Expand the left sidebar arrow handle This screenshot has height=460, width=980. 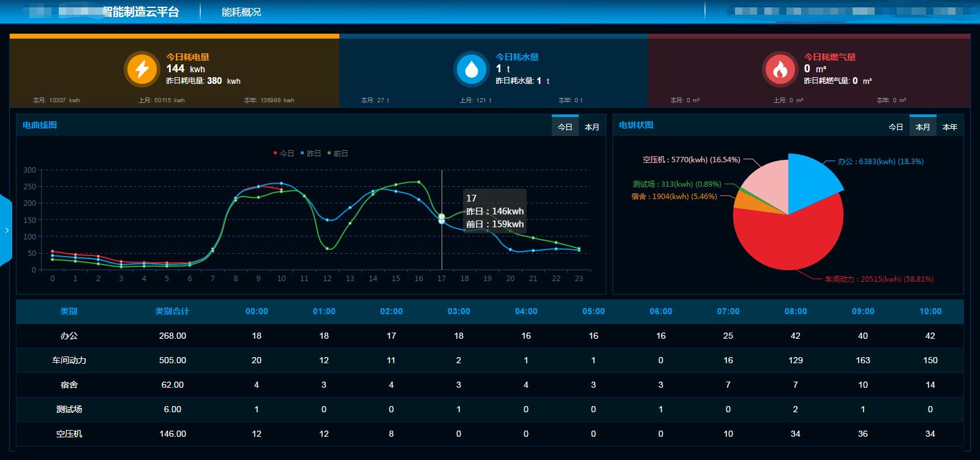point(6,230)
